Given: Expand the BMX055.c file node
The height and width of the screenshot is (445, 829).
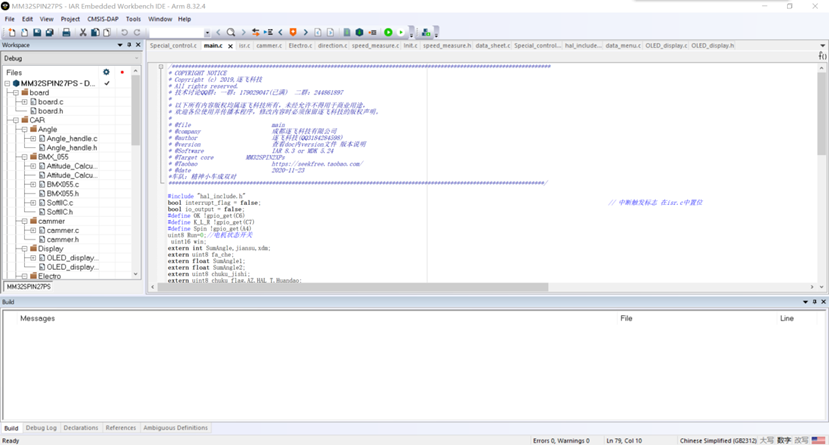Looking at the screenshot, I should point(33,184).
